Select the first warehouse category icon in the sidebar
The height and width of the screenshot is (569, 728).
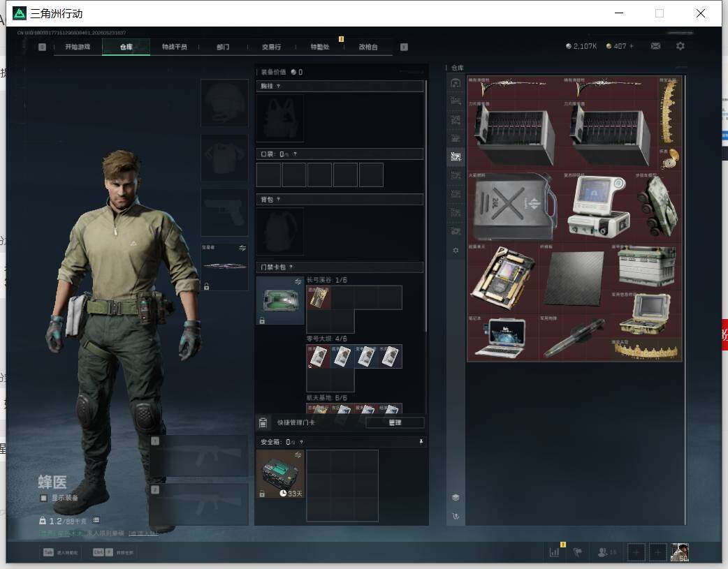coord(456,83)
